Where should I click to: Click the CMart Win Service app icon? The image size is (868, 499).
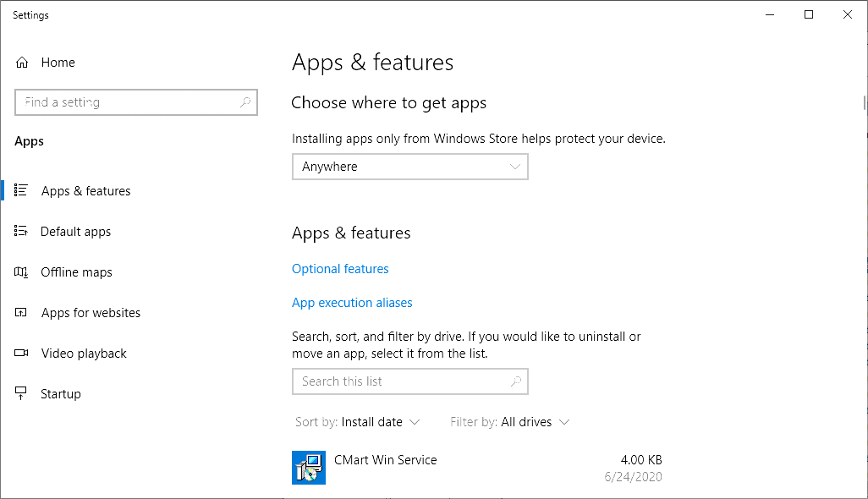[x=308, y=467]
